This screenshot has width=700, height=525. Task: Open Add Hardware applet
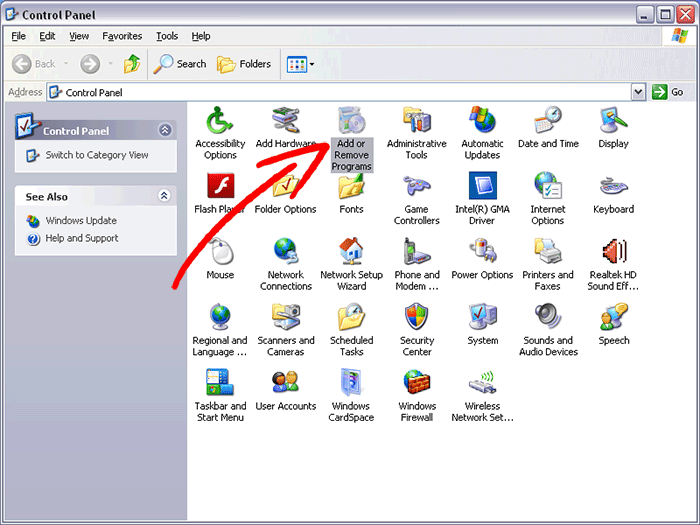(x=286, y=127)
